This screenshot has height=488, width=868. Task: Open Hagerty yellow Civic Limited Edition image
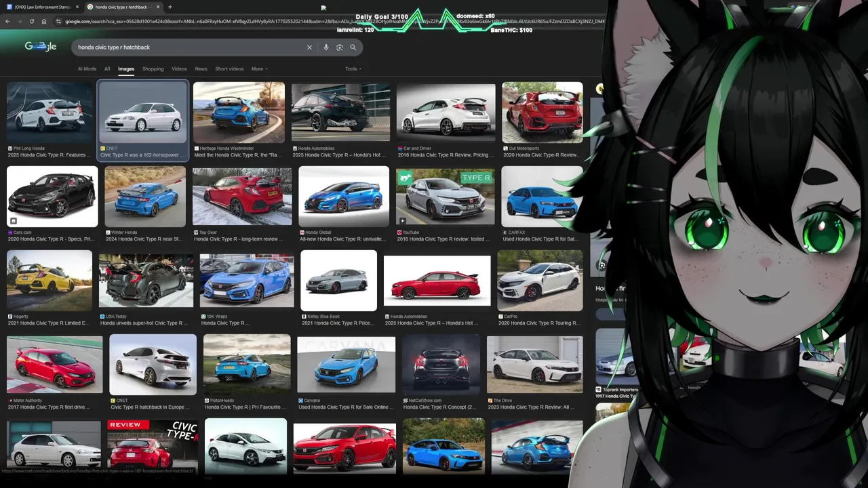50,281
